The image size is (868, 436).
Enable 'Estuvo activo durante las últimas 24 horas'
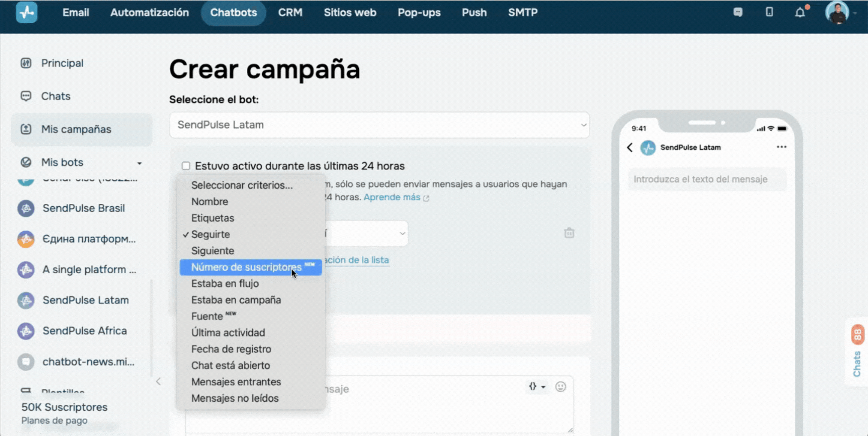click(x=186, y=166)
